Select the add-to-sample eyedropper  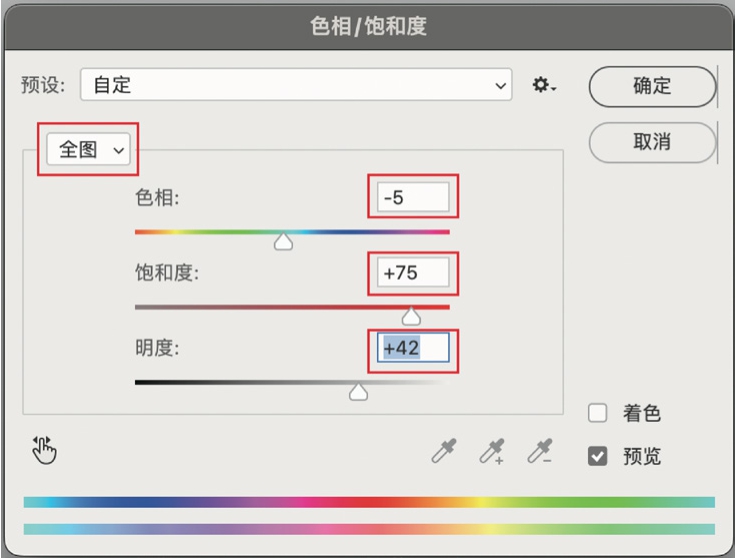point(491,452)
